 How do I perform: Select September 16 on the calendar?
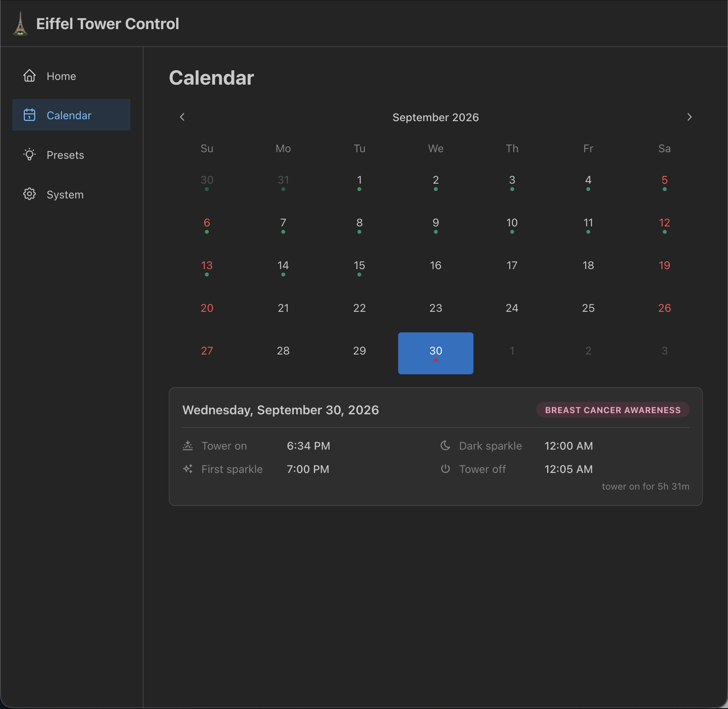point(436,268)
